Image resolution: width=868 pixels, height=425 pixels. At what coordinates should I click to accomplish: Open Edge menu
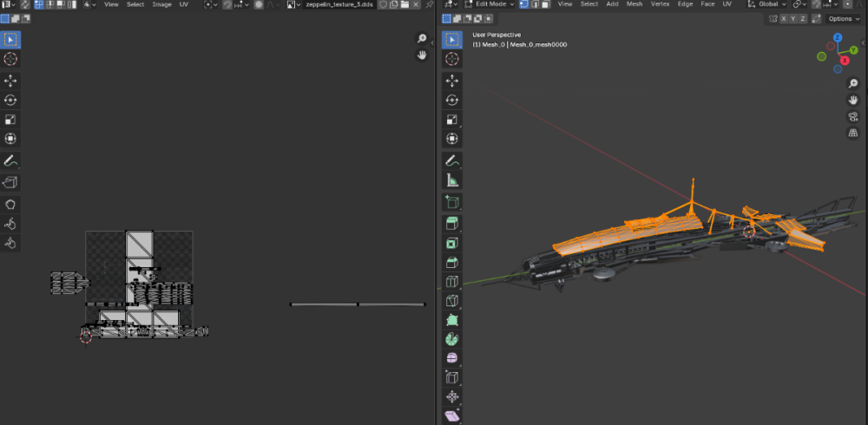tap(686, 4)
